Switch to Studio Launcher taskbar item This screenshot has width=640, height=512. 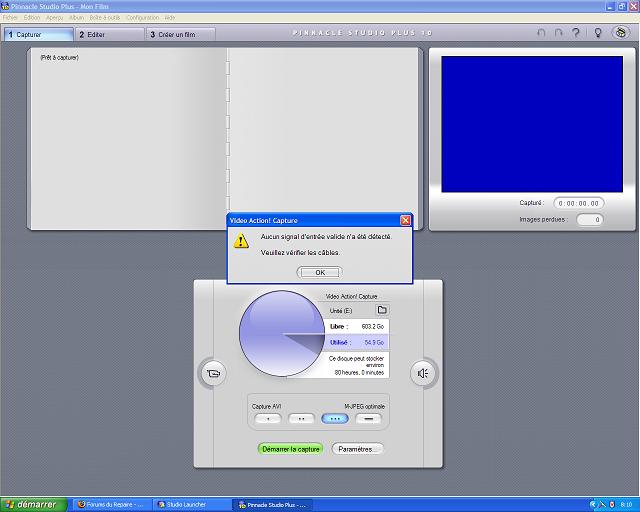(x=191, y=505)
